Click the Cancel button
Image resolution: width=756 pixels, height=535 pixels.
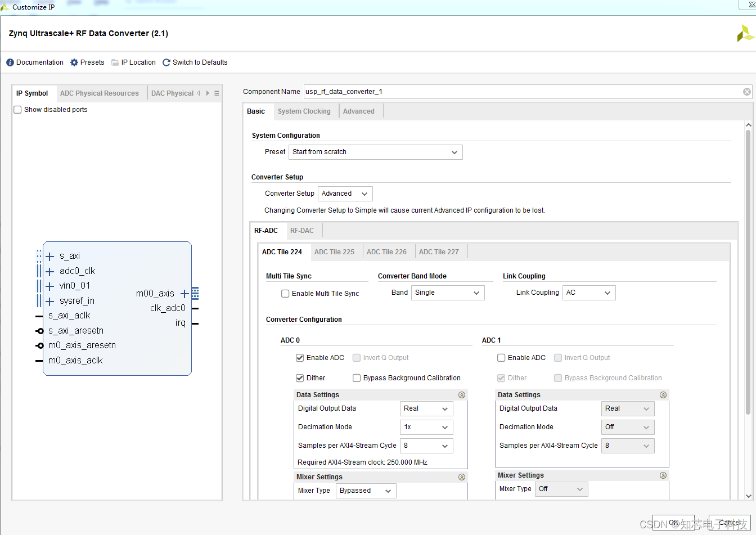(x=730, y=523)
